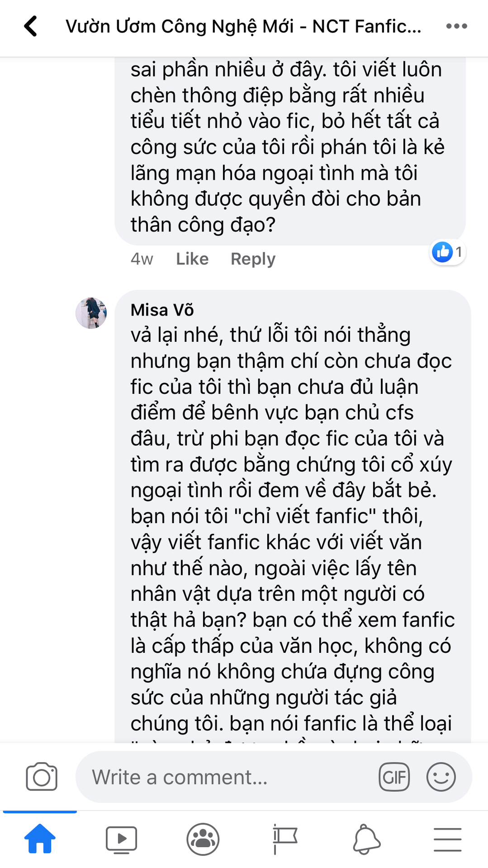Open Misa Võ's profile picture
Screen dimensions: 488x868
pyautogui.click(x=91, y=313)
